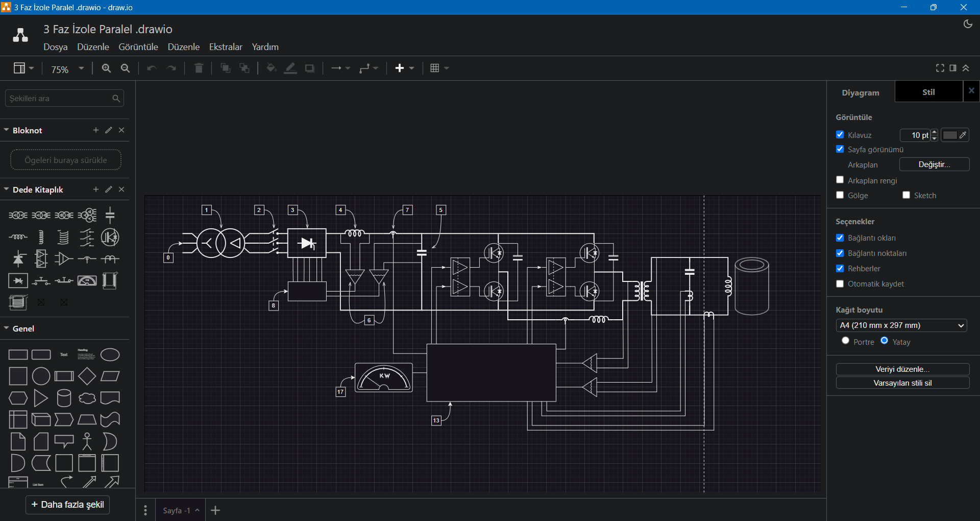Open the A4 paper size dropdown
The width and height of the screenshot is (980, 521).
pos(901,325)
